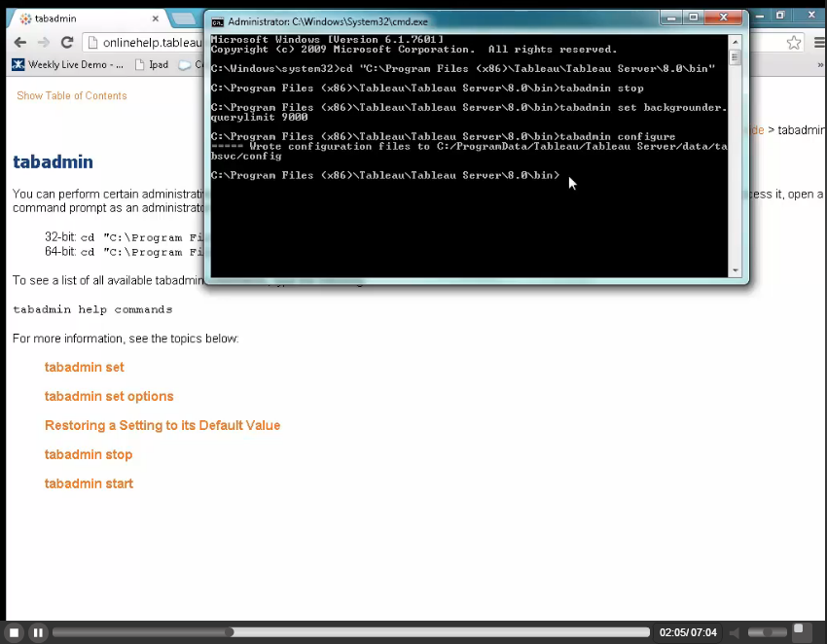Click the cmd.exe title bar icon

pos(218,21)
